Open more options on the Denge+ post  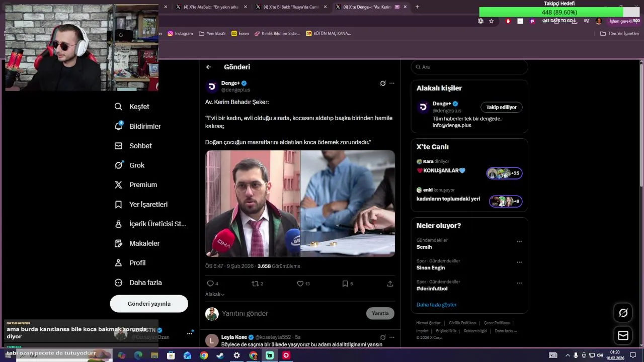(392, 83)
